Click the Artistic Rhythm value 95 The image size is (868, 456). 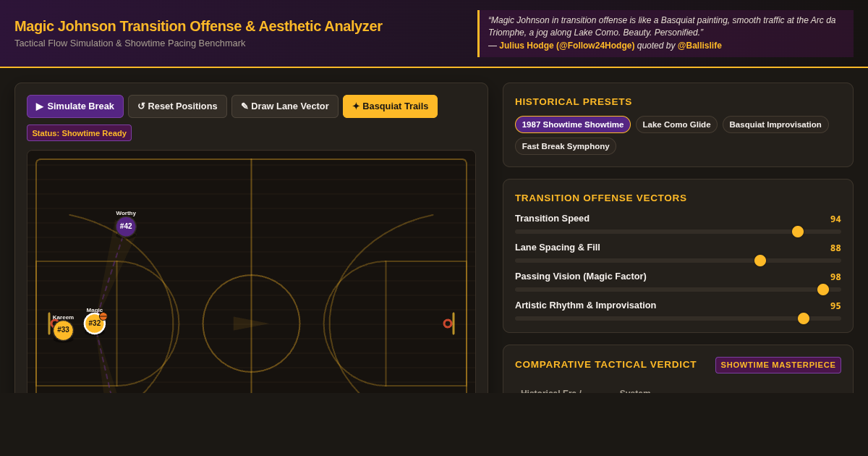pos(835,306)
